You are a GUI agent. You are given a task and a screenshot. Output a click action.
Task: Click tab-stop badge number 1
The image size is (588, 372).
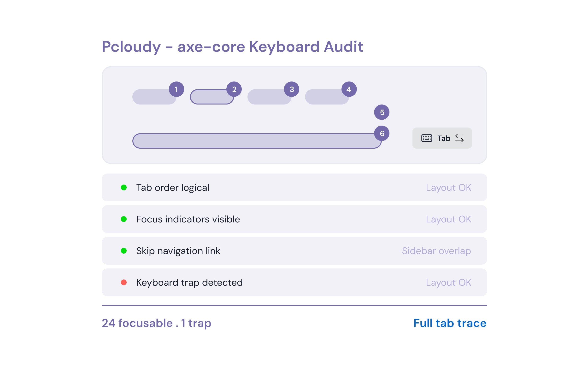176,89
